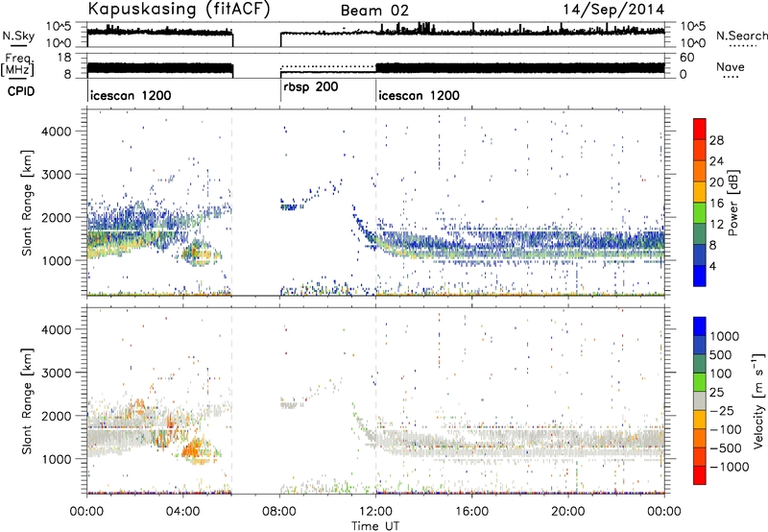Viewport: 768px width, 532px height.
Task: Select the "N.Sky" axis label
Action: coord(18,36)
